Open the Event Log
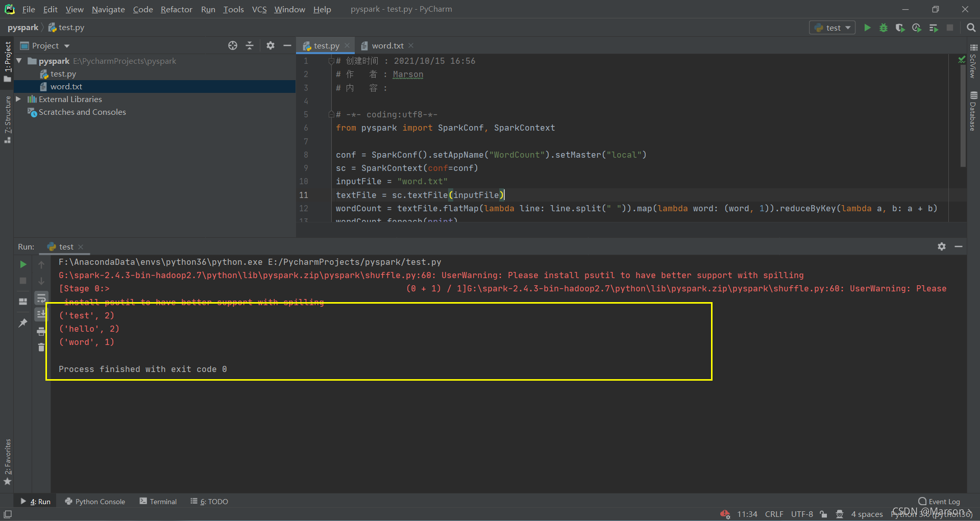The image size is (980, 521). pyautogui.click(x=939, y=502)
